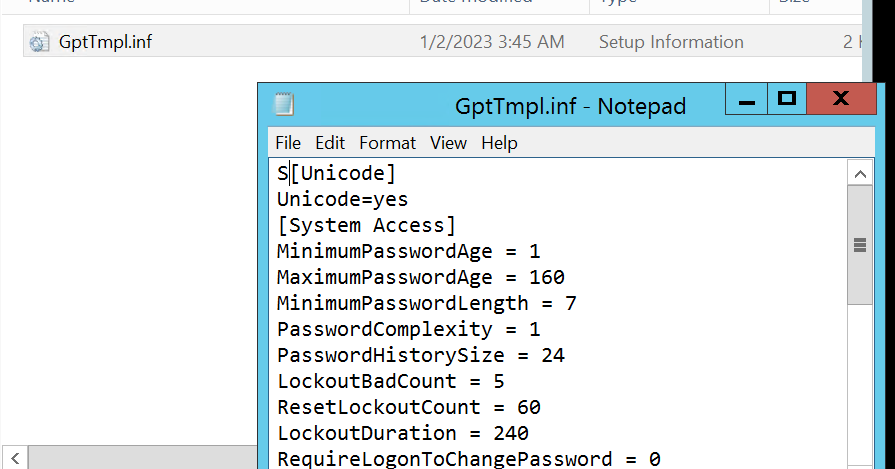
Task: Click the Notepad icon in the title bar
Action: click(284, 105)
